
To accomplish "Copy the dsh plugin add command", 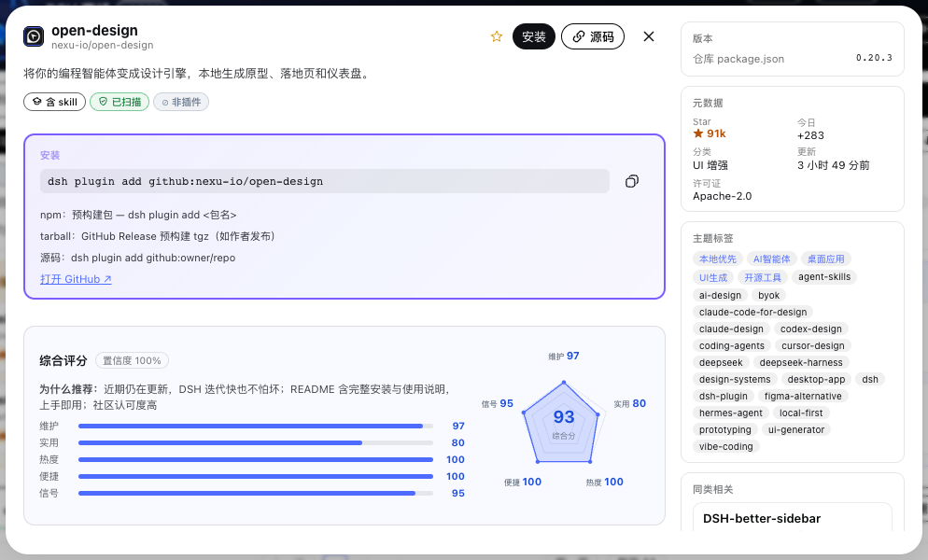I will 632,181.
